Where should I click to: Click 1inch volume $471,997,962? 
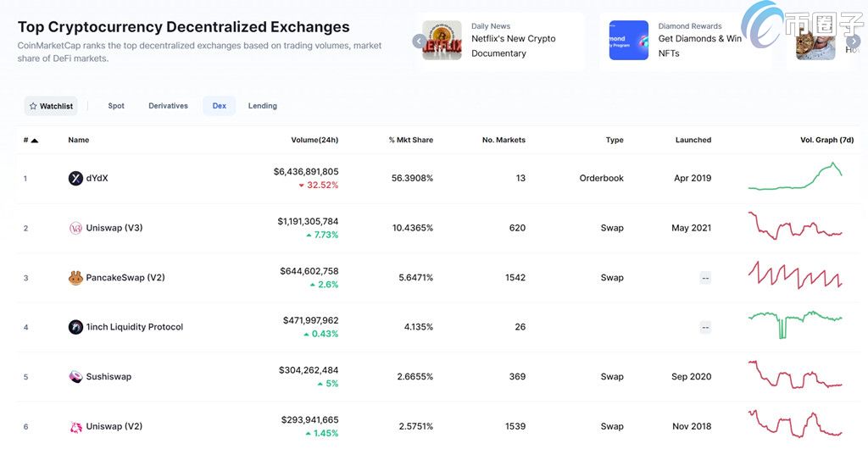[310, 321]
